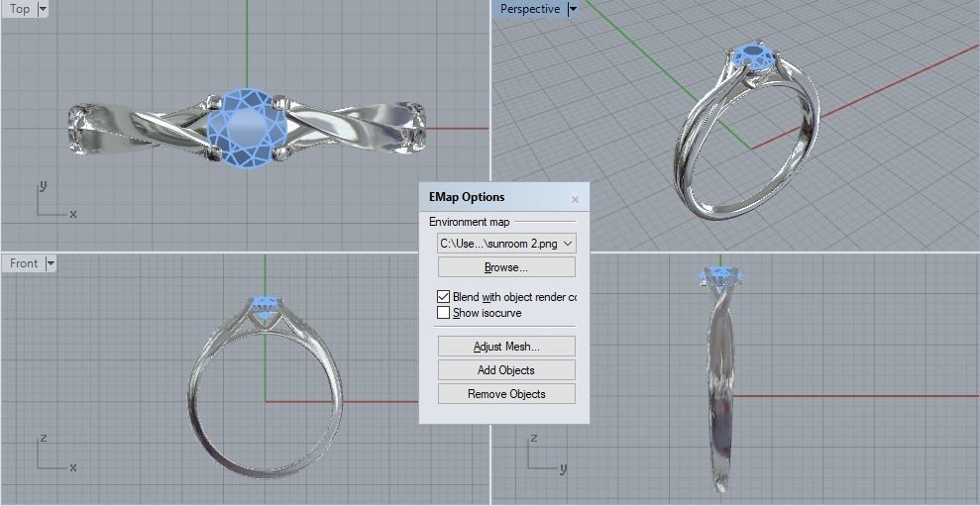This screenshot has height=506, width=980.
Task: Open the Front viewport menu arrow
Action: tap(51, 263)
